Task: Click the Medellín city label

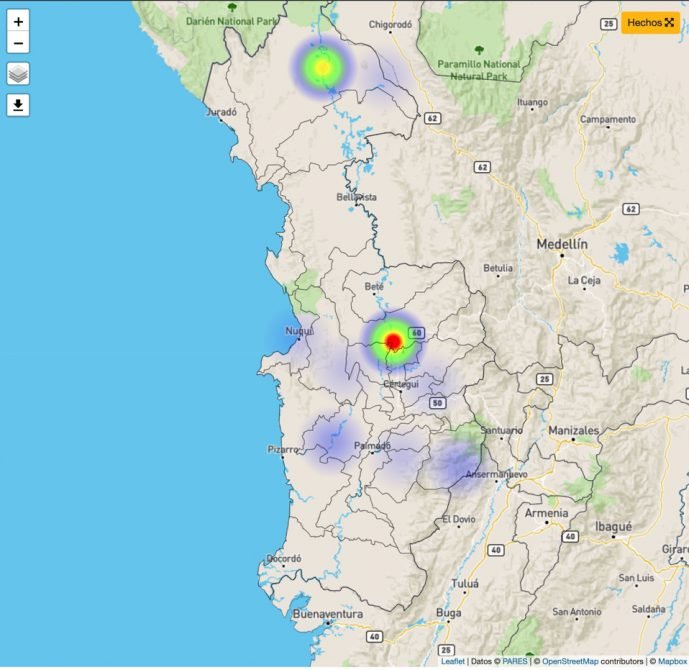Action: coord(562,244)
